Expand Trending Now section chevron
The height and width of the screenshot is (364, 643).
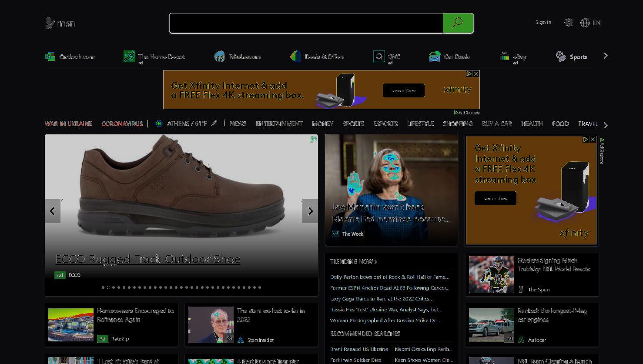(376, 262)
